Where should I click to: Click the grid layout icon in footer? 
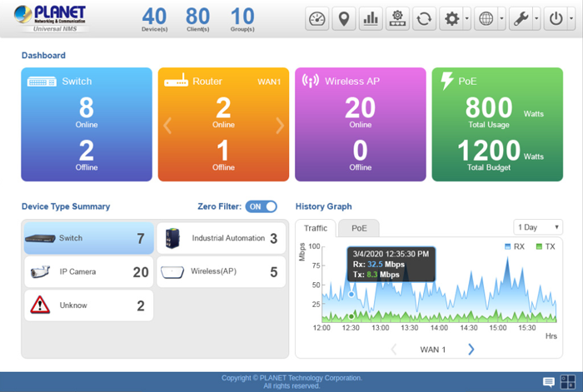point(566,382)
